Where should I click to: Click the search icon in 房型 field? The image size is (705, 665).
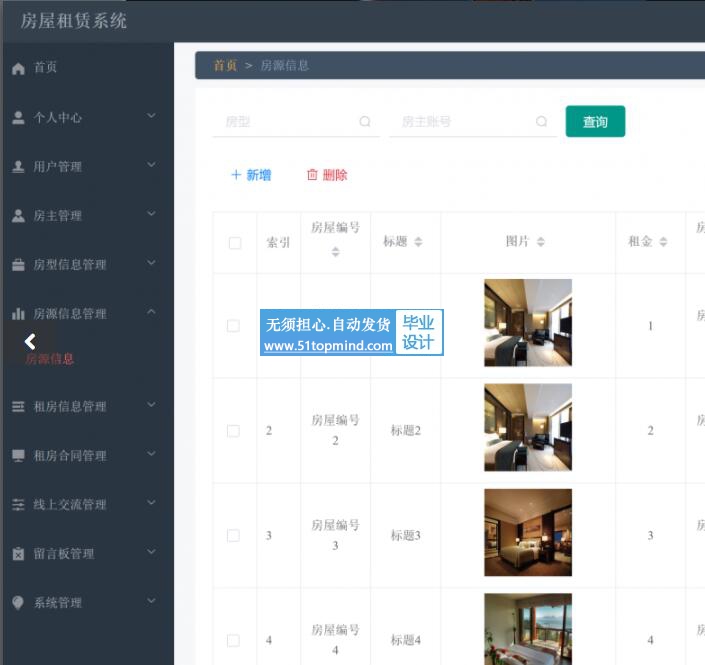click(x=365, y=121)
